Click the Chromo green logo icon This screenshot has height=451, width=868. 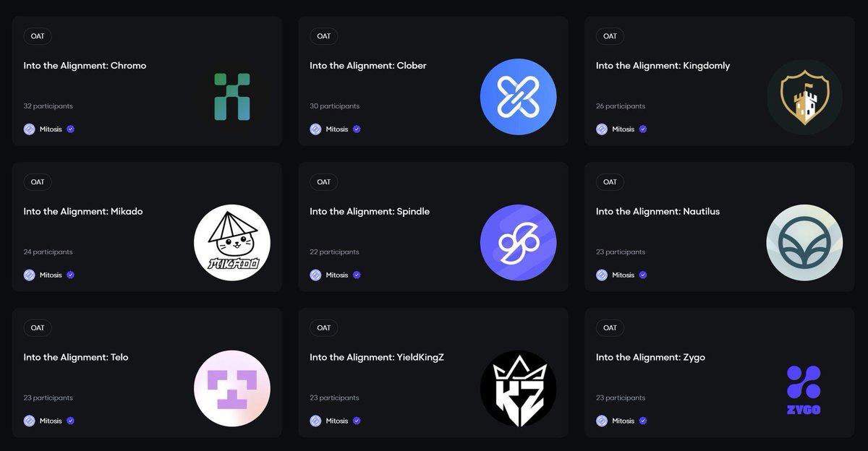(x=232, y=97)
